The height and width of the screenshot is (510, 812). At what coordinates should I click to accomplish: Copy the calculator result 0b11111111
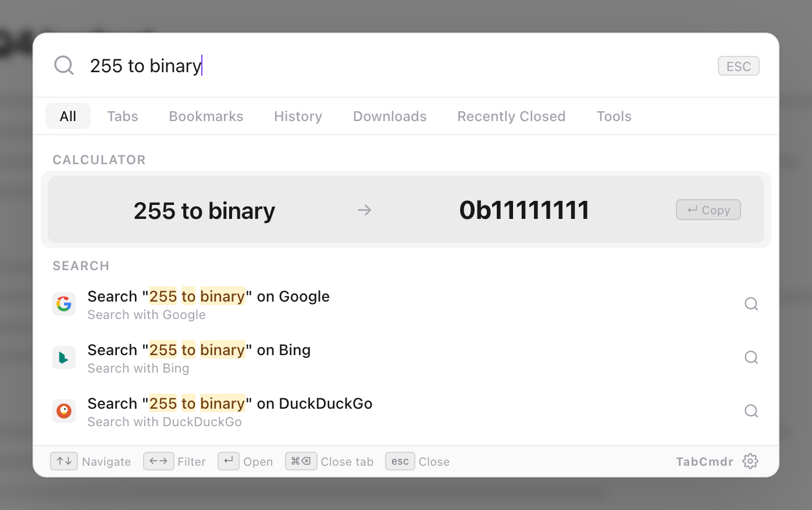(708, 210)
